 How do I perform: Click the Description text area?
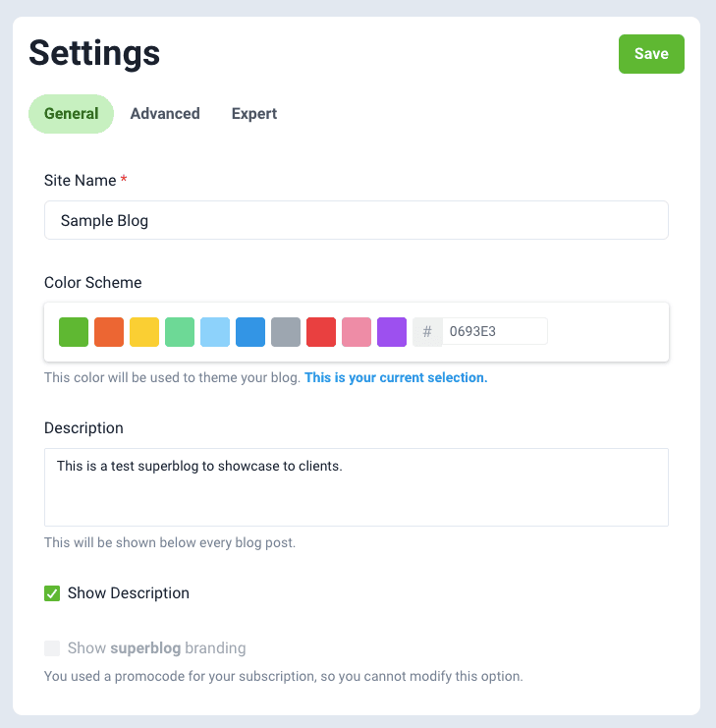[357, 487]
